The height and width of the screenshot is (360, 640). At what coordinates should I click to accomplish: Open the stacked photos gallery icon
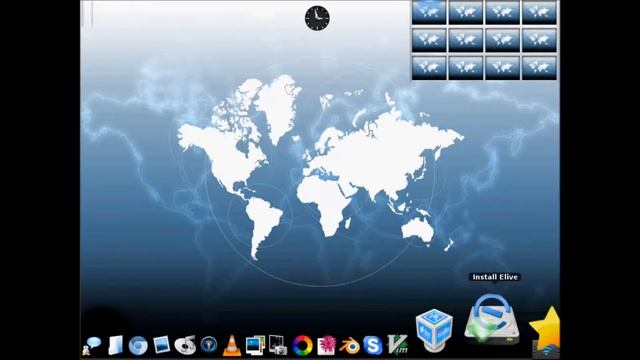point(255,345)
